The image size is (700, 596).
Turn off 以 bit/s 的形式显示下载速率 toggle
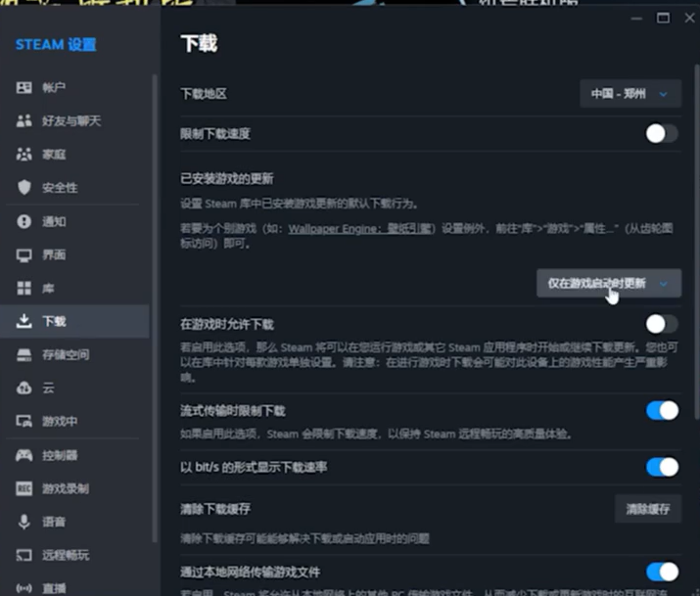point(662,467)
